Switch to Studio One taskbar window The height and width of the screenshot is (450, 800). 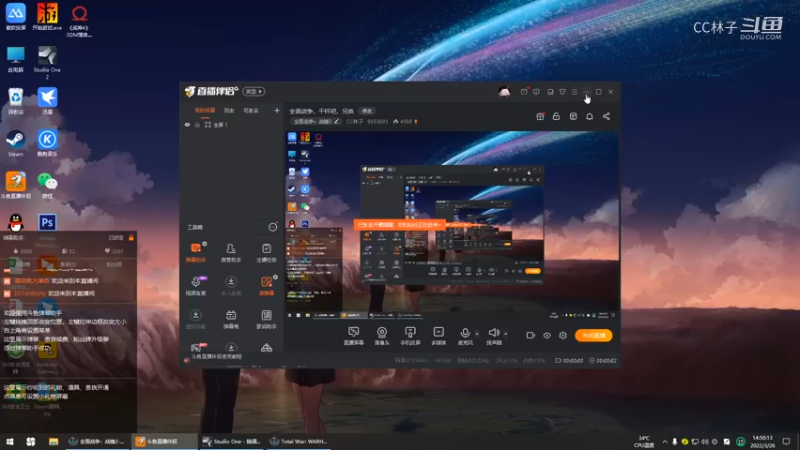[232, 441]
